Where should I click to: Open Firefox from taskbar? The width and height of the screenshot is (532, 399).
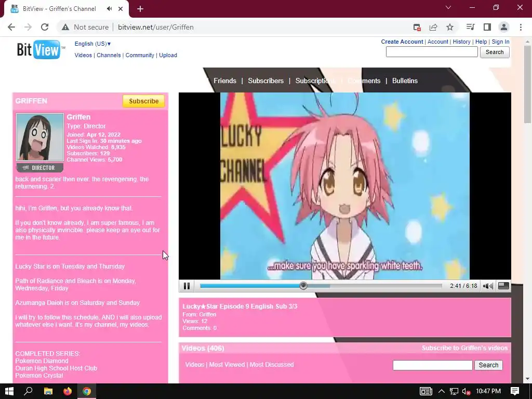pos(68,391)
